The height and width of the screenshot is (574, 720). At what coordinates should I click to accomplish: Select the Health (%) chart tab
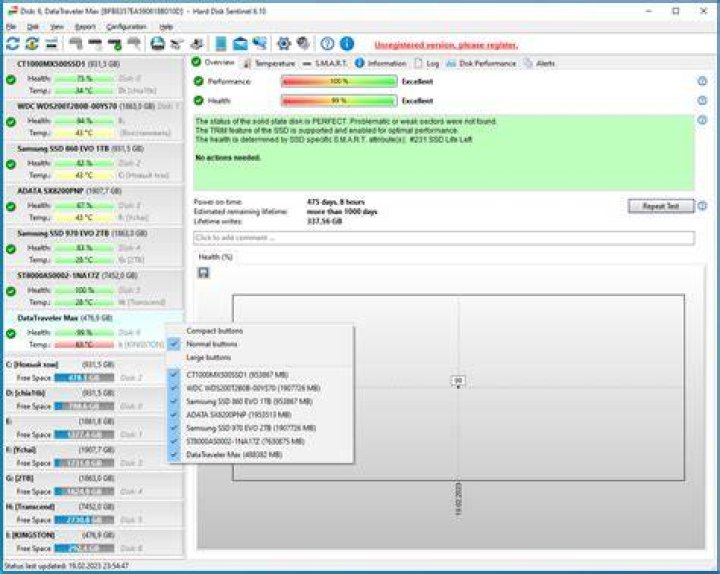215,257
